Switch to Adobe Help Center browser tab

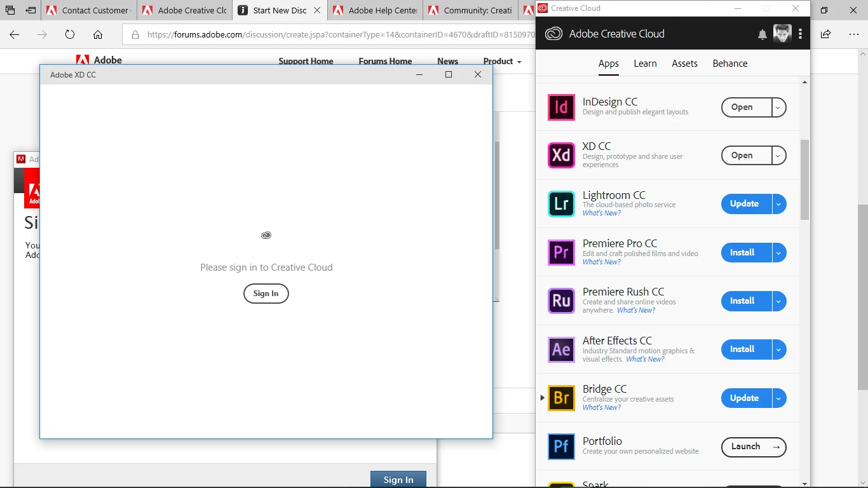point(376,10)
